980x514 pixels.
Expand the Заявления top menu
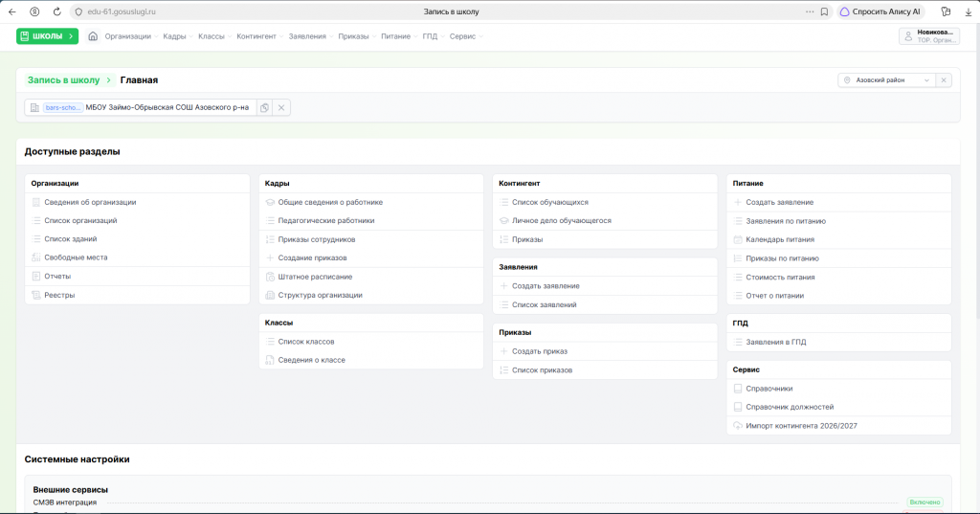(310, 36)
